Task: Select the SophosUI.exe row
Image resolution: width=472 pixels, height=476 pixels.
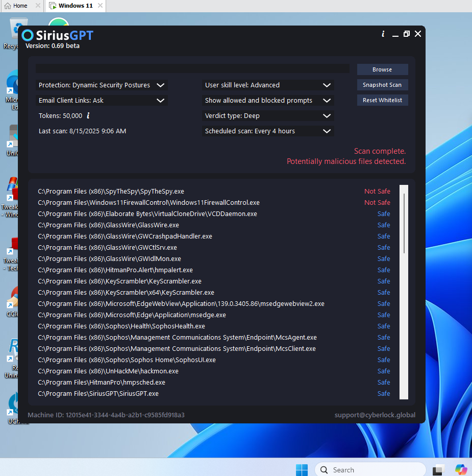Action: (x=214, y=360)
